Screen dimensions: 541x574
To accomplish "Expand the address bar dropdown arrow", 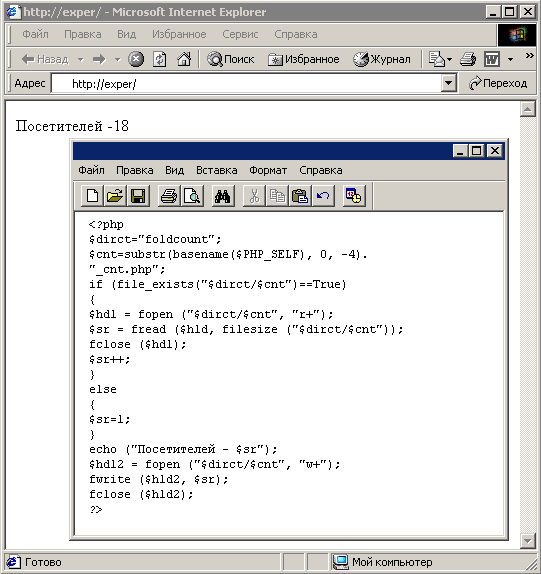I will click(x=449, y=83).
